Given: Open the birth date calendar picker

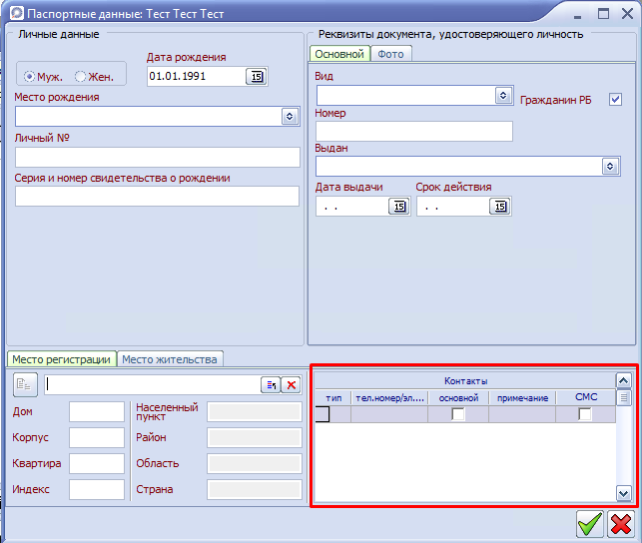Looking at the screenshot, I should [256, 77].
